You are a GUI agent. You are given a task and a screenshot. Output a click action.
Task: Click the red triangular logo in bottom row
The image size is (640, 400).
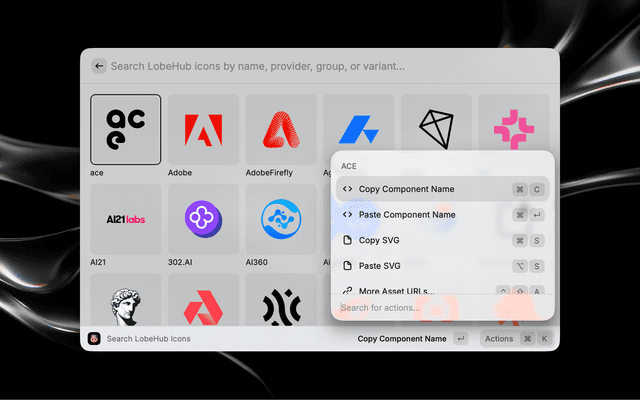(202, 304)
